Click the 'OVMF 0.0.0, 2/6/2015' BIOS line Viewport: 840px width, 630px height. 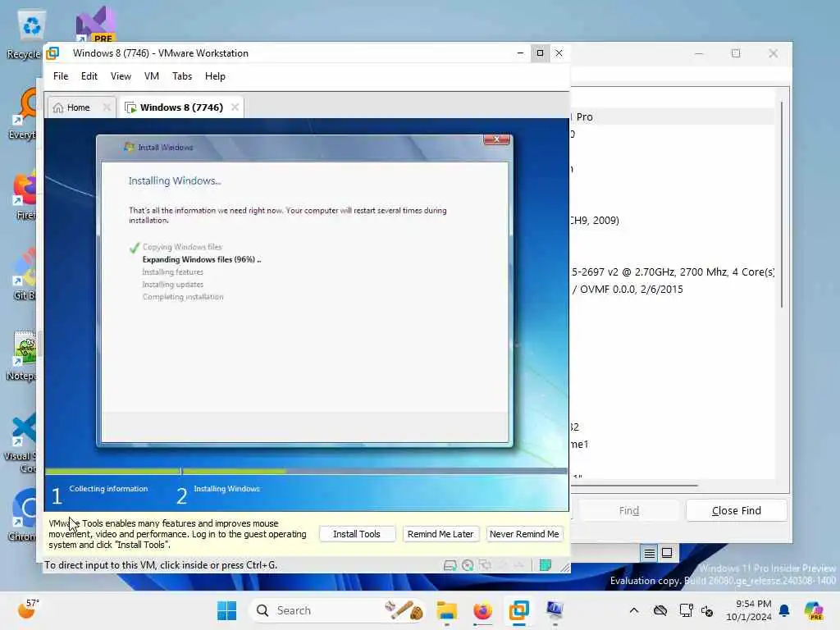tap(628, 290)
